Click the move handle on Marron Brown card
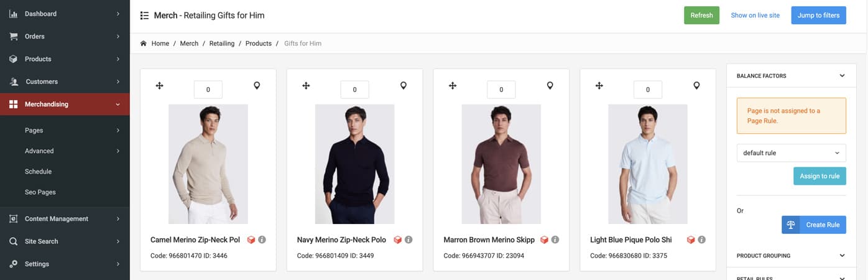Viewport: 868px width, 280px height. [453, 86]
